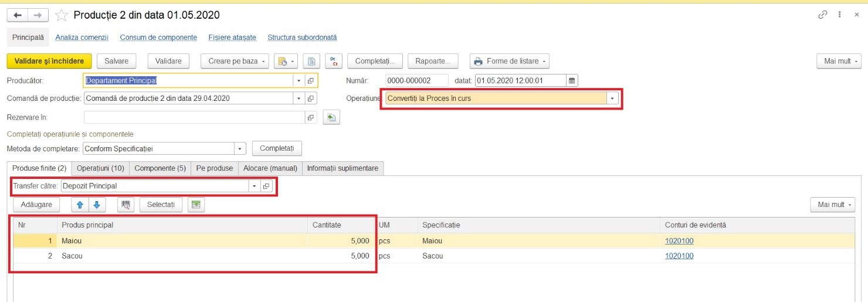Open the document report icon in toolbar
Viewport: 868px width, 302px height.
pos(311,61)
